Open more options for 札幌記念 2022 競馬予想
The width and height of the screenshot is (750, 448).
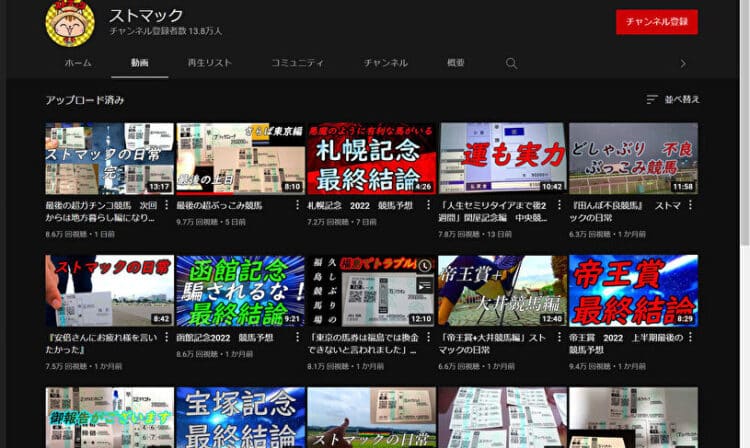[x=429, y=205]
